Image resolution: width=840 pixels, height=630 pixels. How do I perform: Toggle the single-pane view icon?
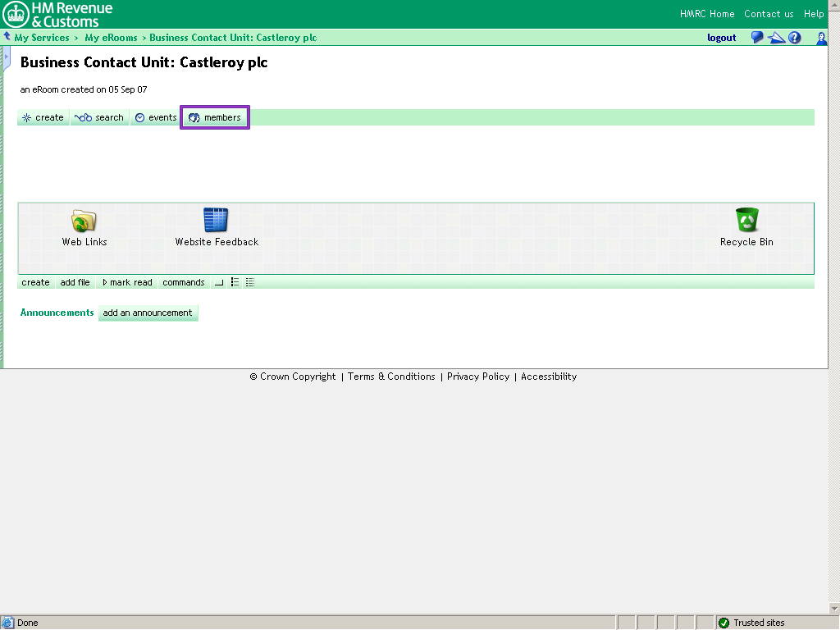(218, 282)
